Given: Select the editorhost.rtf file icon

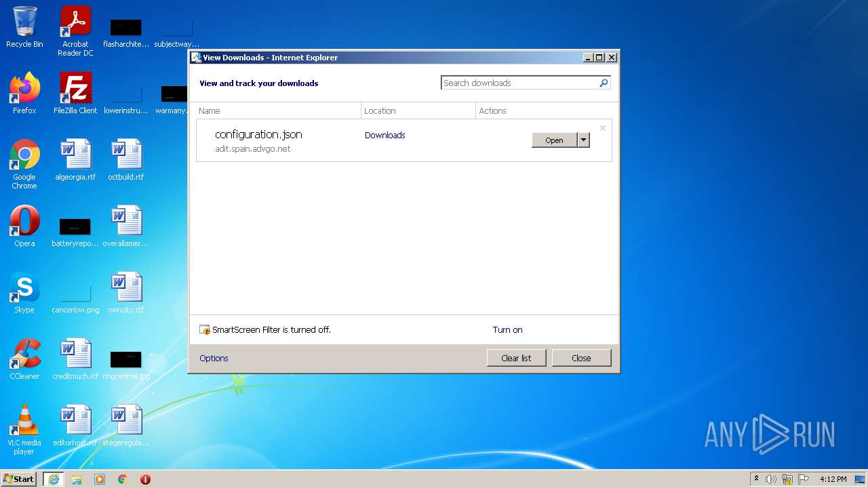Looking at the screenshot, I should (75, 425).
